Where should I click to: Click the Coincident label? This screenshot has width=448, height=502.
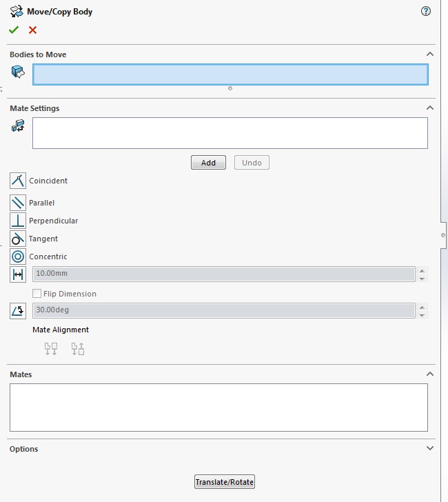coord(48,181)
